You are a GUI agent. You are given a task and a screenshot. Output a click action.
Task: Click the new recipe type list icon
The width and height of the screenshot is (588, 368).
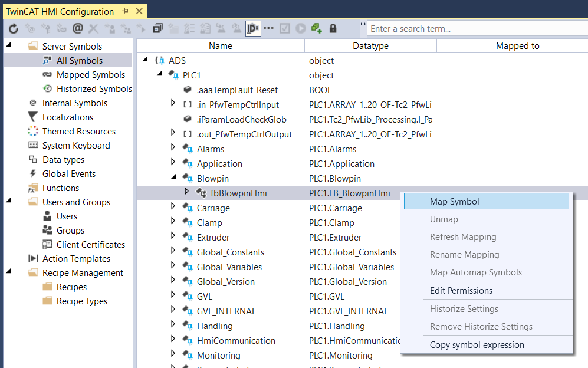tap(189, 28)
